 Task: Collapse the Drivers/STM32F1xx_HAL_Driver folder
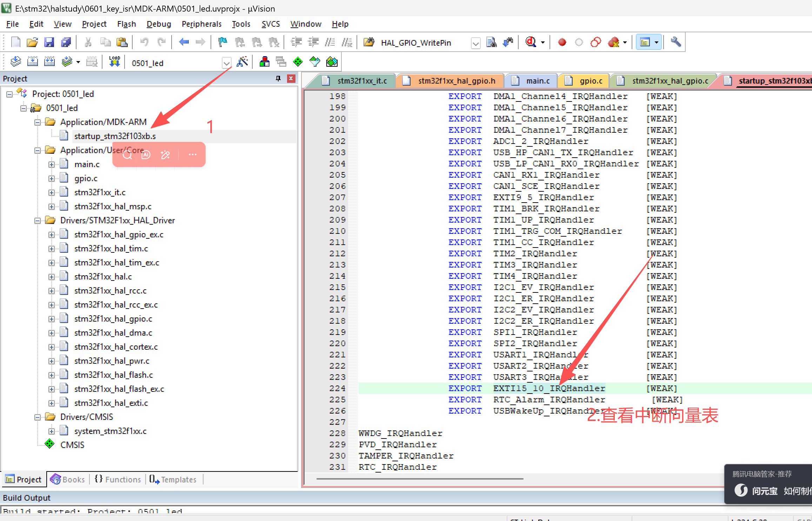click(x=38, y=220)
